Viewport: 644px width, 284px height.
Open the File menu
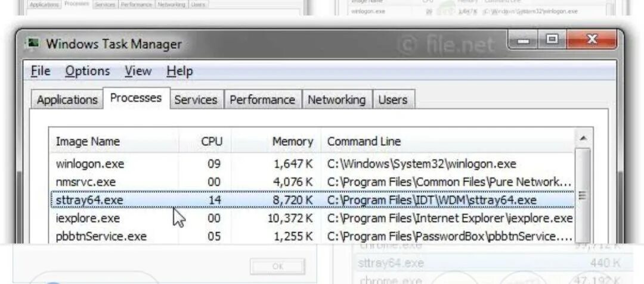pos(41,71)
